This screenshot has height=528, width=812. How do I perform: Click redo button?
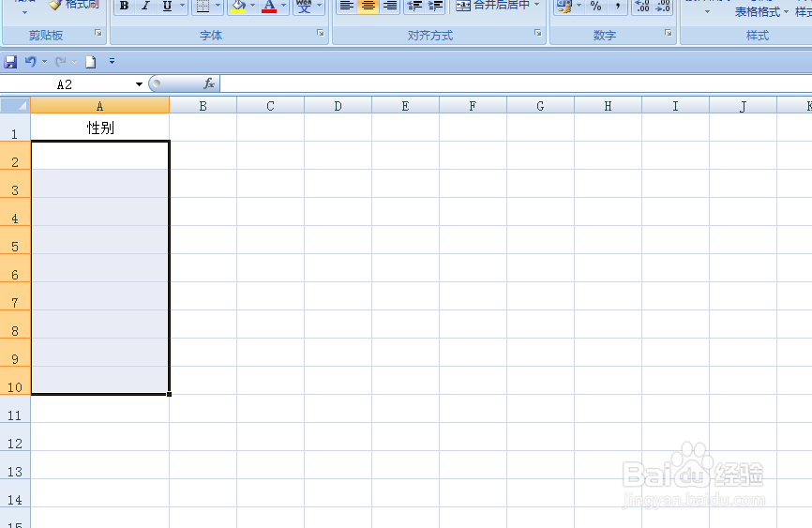(x=61, y=62)
